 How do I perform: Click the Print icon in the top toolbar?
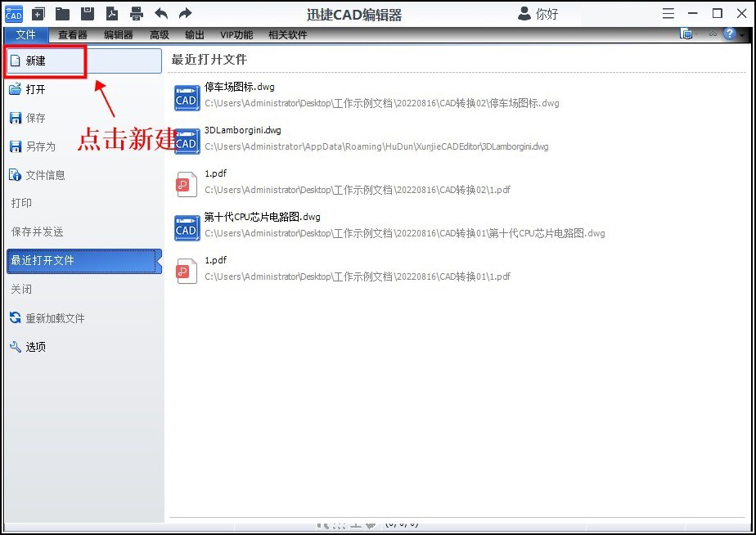pyautogui.click(x=137, y=13)
